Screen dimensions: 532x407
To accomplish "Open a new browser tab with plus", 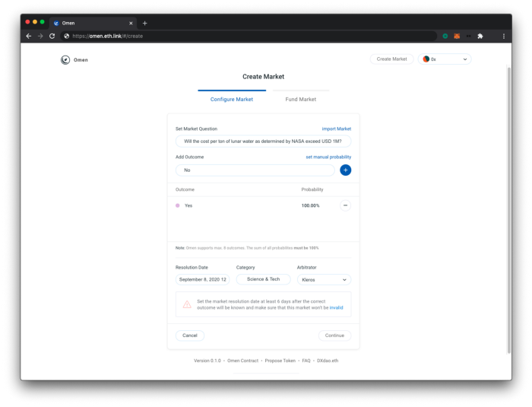I will click(145, 23).
